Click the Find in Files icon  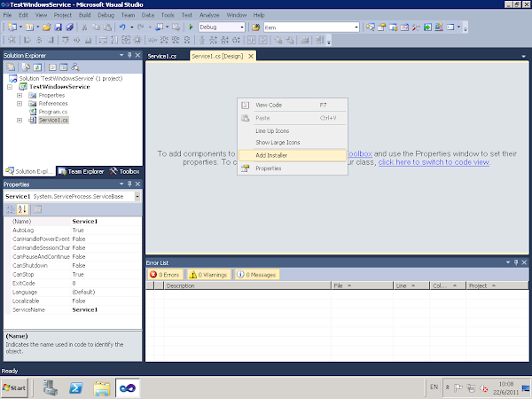click(256, 27)
